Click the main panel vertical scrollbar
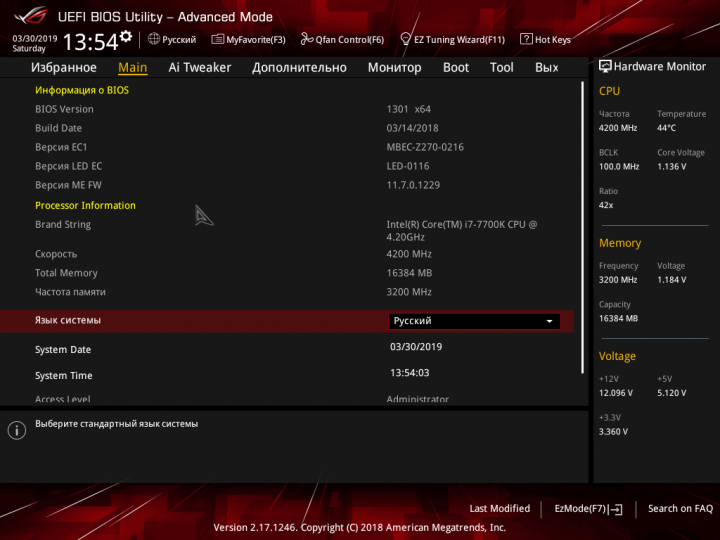The image size is (720, 540). click(582, 227)
